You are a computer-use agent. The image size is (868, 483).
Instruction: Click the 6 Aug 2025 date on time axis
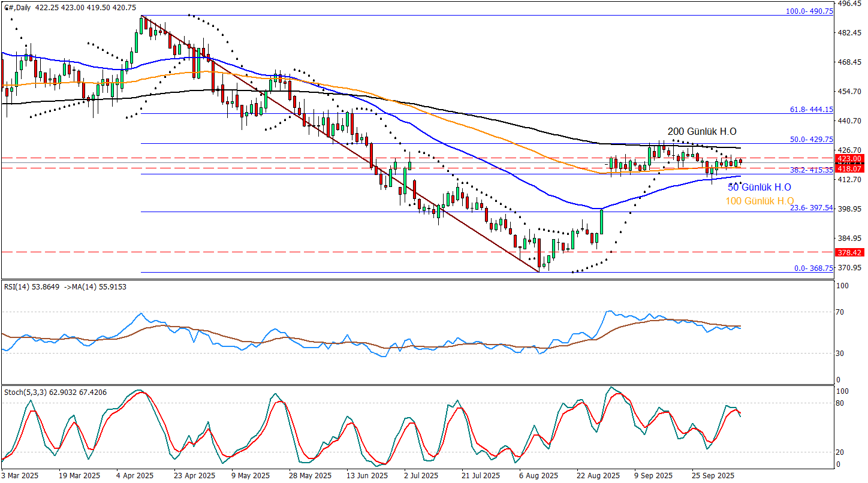coord(538,476)
